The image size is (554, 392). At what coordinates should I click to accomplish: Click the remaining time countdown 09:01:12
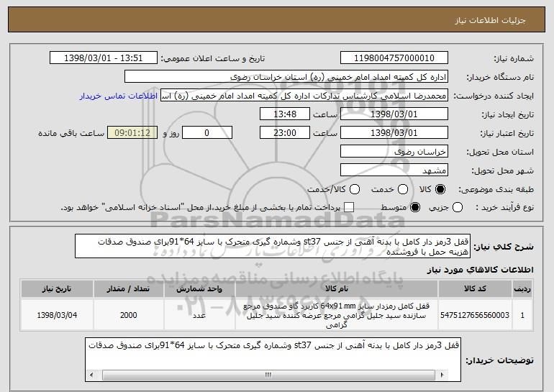132,133
